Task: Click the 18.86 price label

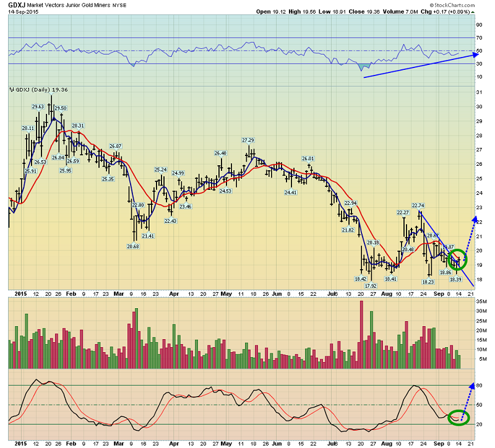Action: [x=445, y=272]
